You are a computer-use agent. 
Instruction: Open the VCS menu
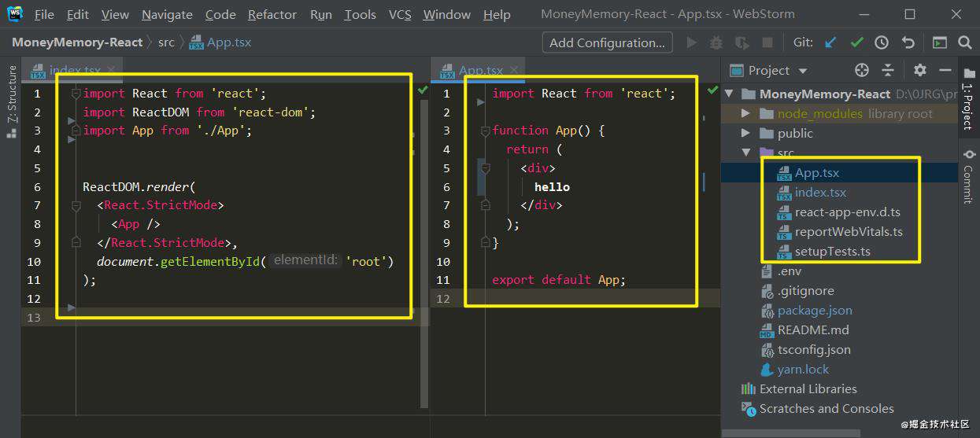[400, 14]
